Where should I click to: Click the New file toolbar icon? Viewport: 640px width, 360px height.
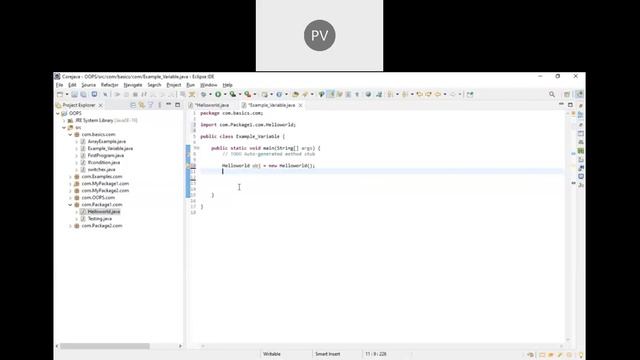click(x=60, y=94)
